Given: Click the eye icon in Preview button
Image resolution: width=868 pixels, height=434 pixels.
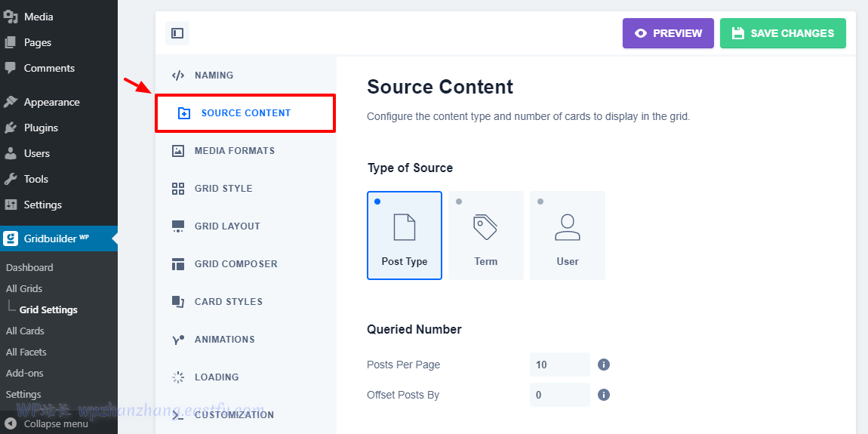Looking at the screenshot, I should 641,33.
